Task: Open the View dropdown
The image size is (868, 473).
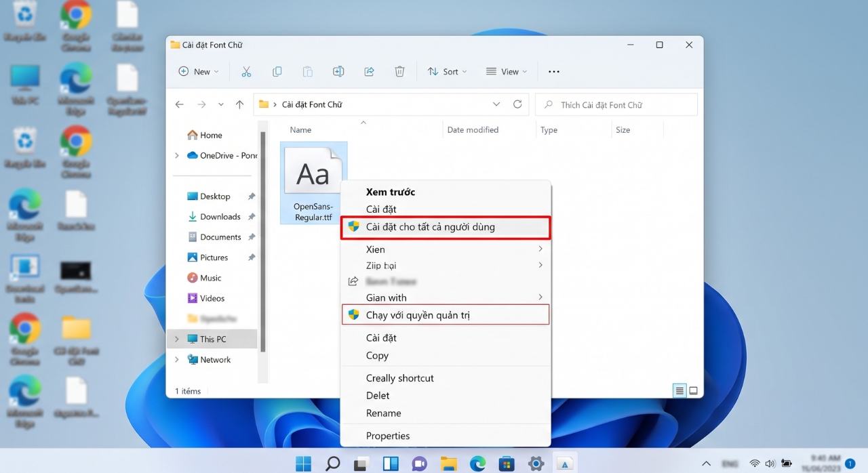Action: [x=506, y=72]
